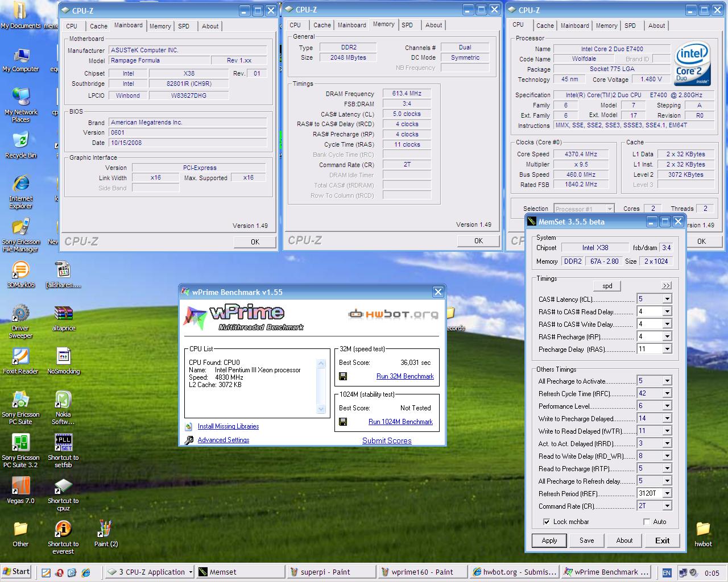Click Apply in MemSet
Viewport: 728px width, 582px height.
(549, 541)
